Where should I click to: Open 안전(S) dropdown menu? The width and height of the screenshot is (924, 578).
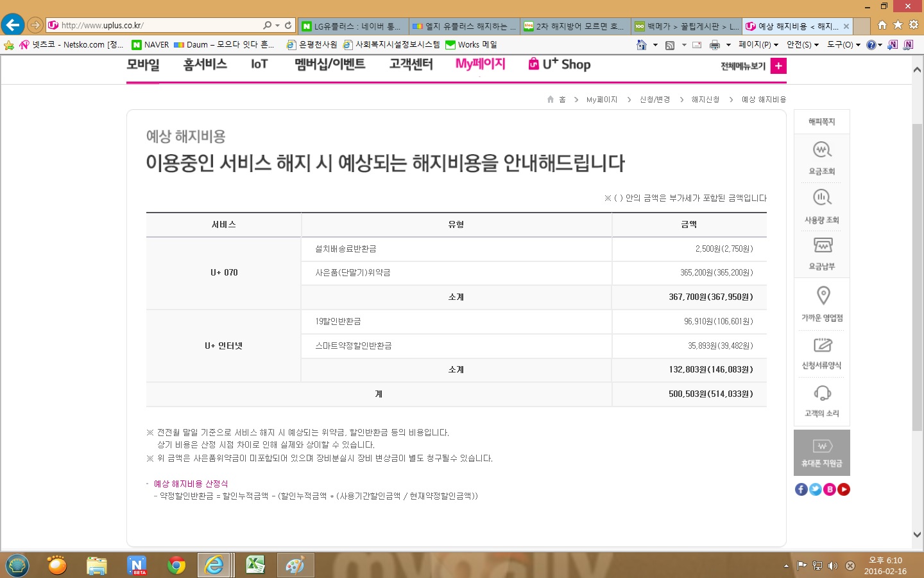tap(802, 45)
